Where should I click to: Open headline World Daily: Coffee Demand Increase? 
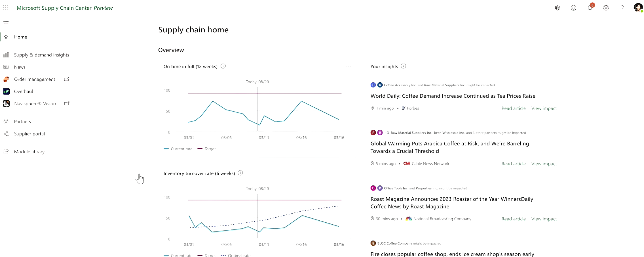coord(453,96)
